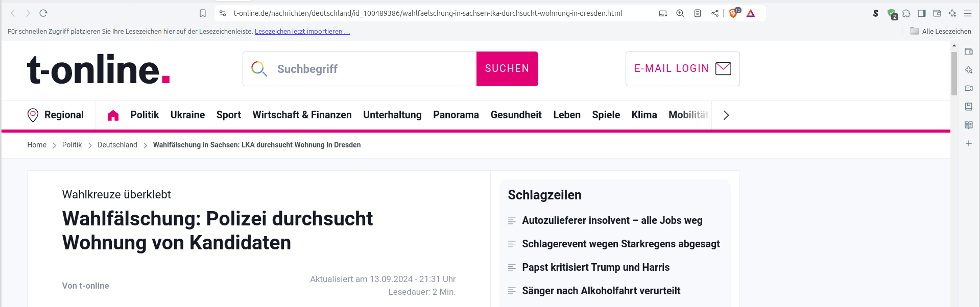Toggle reader mode icon in address bar
980x307 pixels.
coord(698,13)
